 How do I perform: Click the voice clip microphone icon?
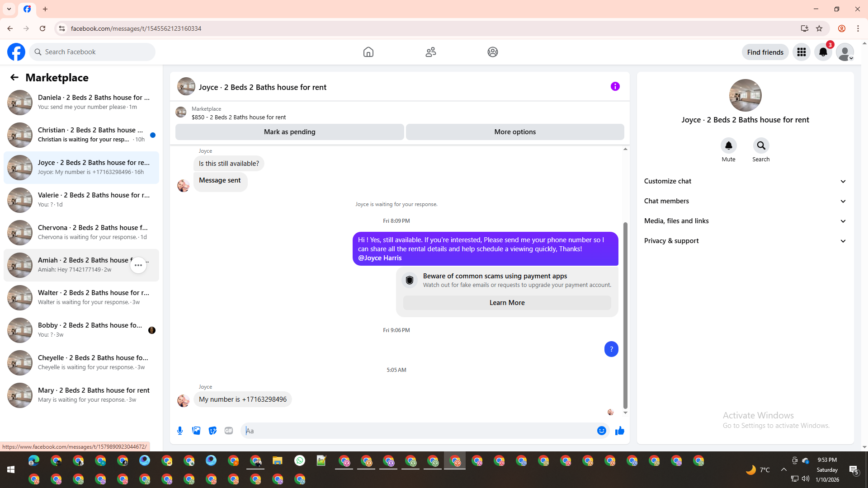click(180, 431)
